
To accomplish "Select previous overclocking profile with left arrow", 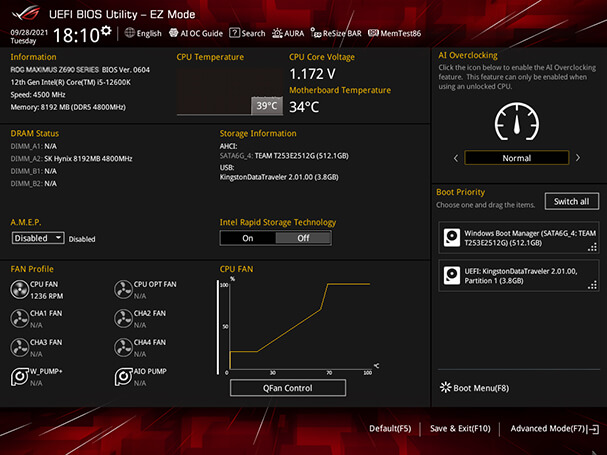I will (x=456, y=158).
